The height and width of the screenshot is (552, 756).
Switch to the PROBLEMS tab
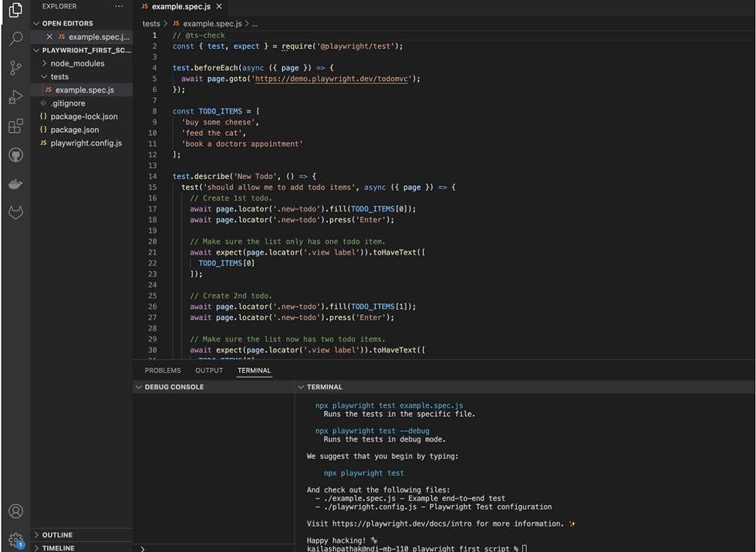coord(163,371)
